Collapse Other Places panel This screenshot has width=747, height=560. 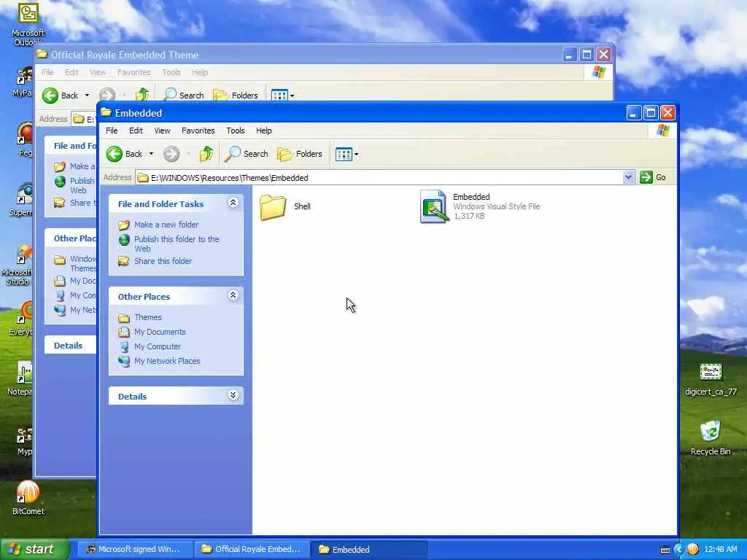click(233, 295)
